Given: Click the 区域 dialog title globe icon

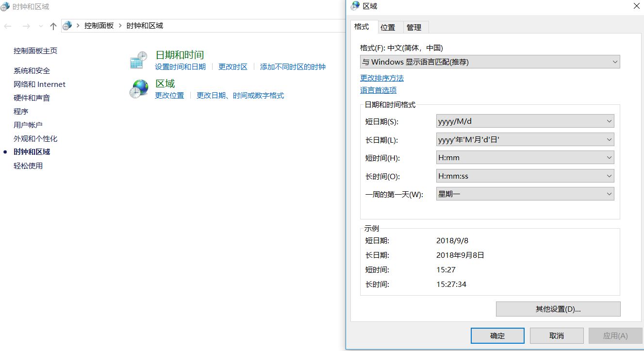Looking at the screenshot, I should point(356,6).
